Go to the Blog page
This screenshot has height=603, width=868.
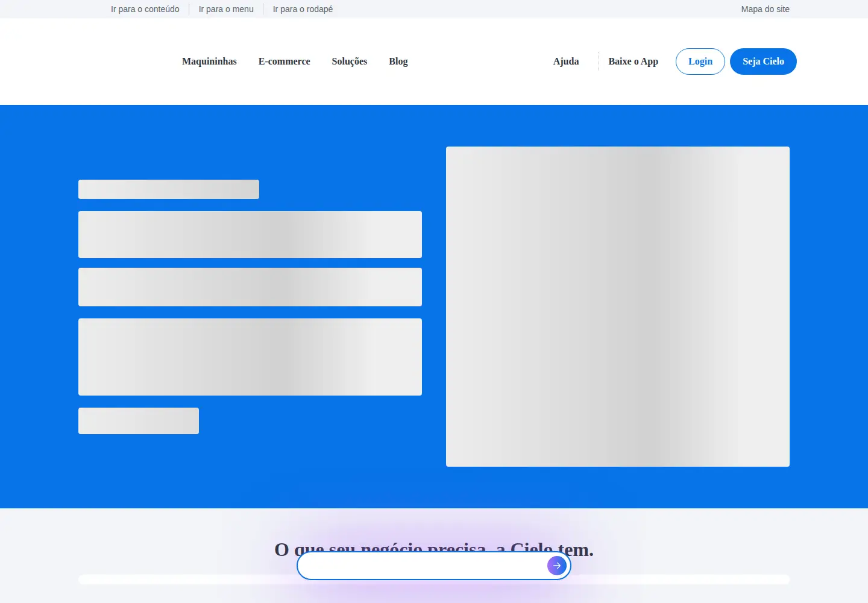point(398,62)
